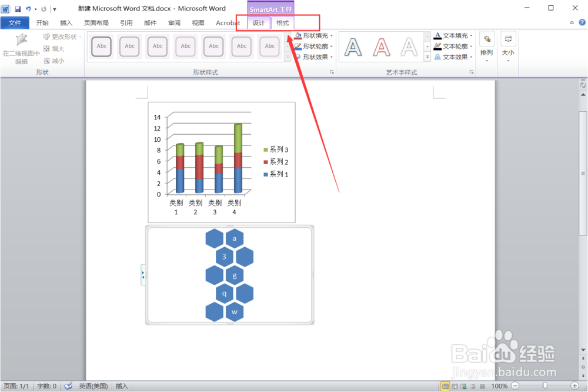588x392 pixels.
Task: Click 在二维视图中编辑 edit icon
Action: 21,39
